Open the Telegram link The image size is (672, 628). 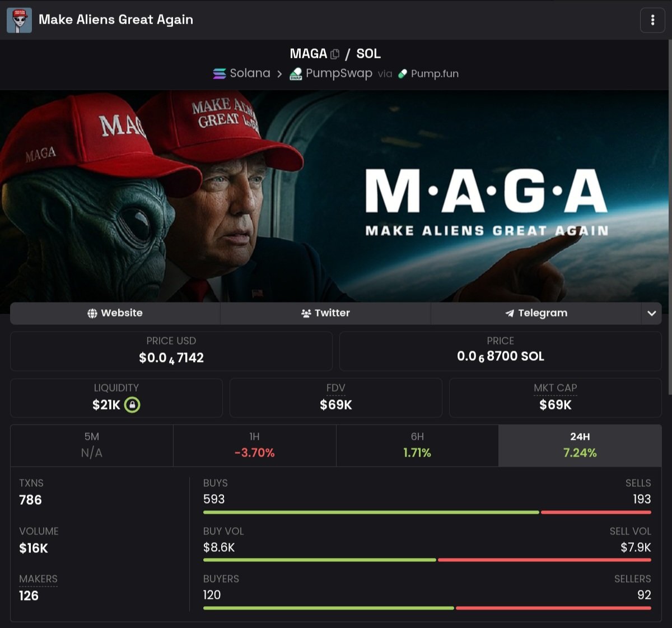point(536,313)
